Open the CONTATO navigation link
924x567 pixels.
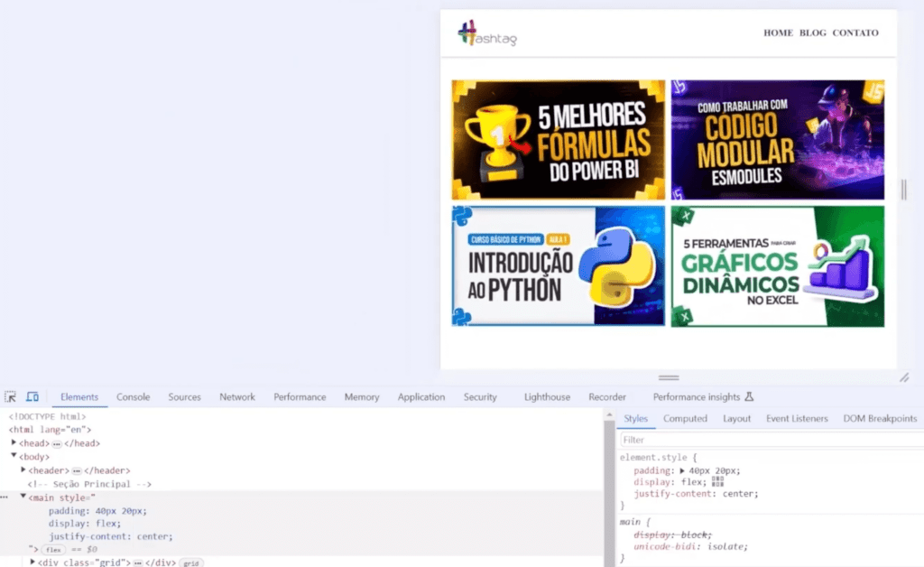[855, 33]
